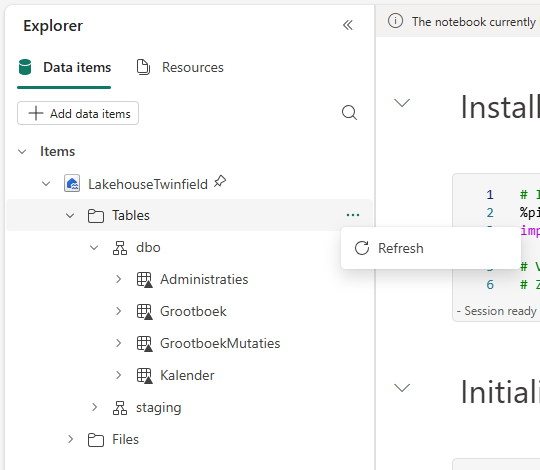Collapse the Items section chevron

coord(22,152)
